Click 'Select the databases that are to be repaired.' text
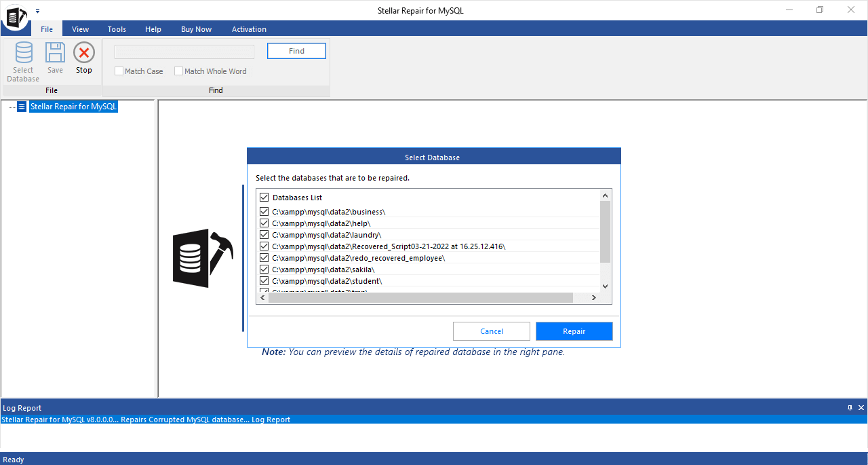Image resolution: width=868 pixels, height=465 pixels. 332,178
